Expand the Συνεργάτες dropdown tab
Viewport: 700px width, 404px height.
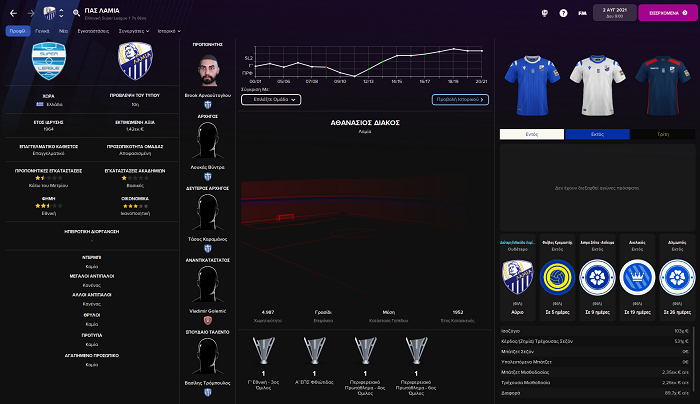click(133, 31)
